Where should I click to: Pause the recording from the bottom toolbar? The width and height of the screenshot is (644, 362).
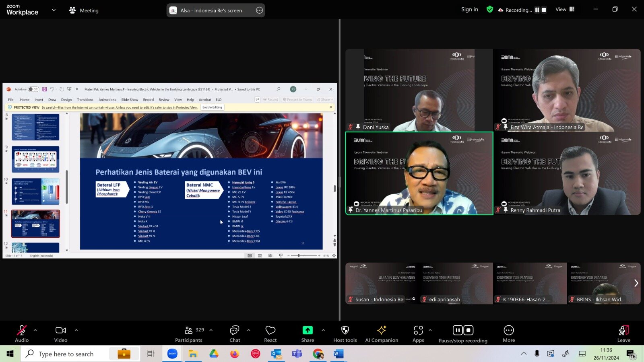458,330
